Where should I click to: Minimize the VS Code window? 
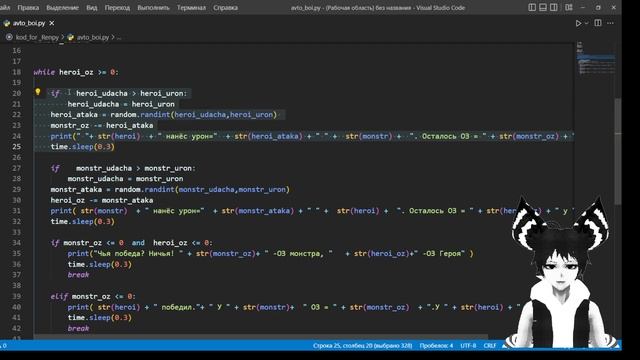click(x=583, y=7)
